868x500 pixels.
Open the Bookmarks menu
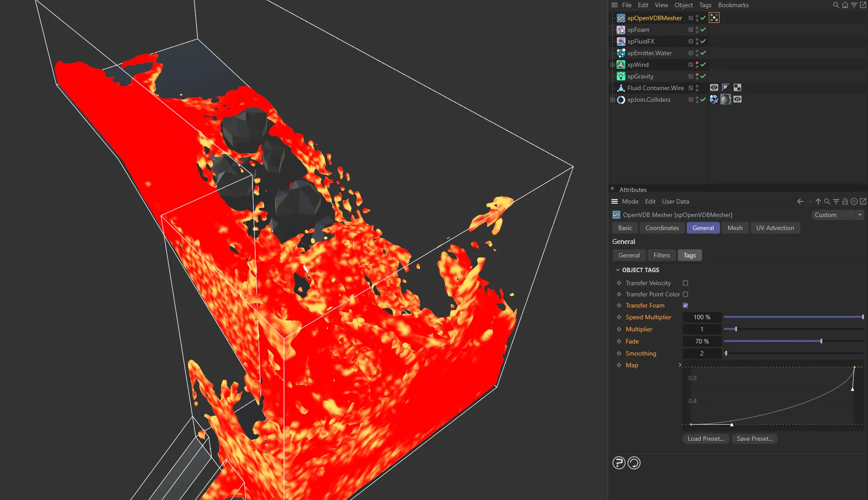pos(733,5)
